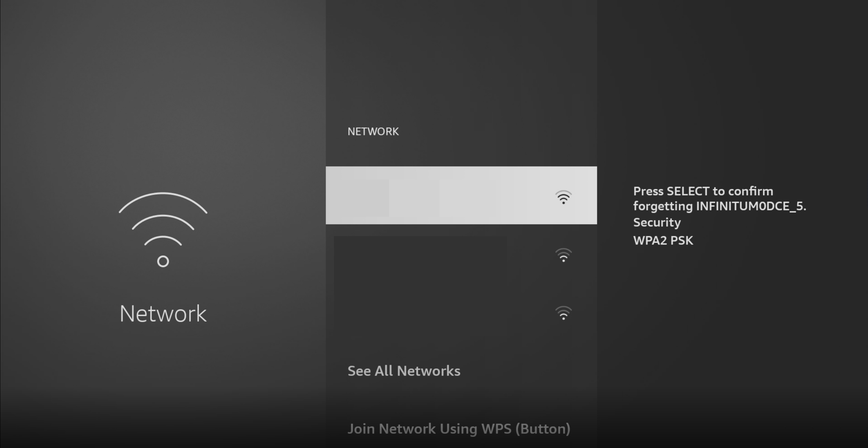Click the Security label in details panel
The width and height of the screenshot is (868, 448).
(657, 223)
